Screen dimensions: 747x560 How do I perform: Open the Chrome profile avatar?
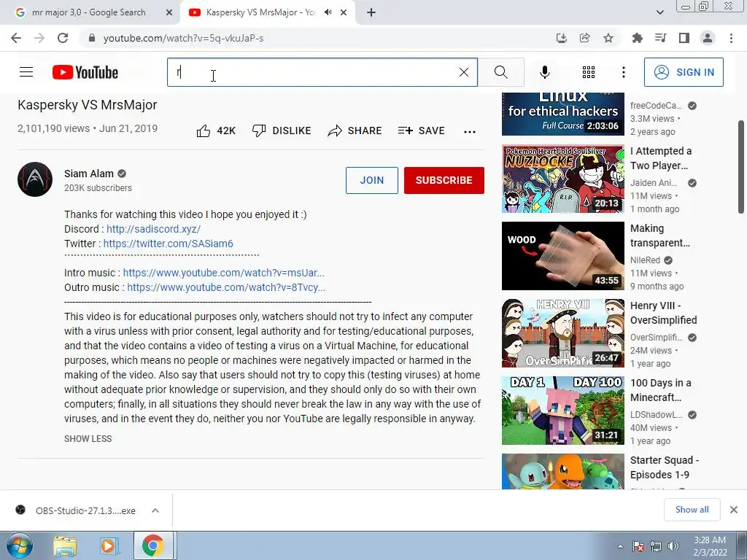coord(708,38)
